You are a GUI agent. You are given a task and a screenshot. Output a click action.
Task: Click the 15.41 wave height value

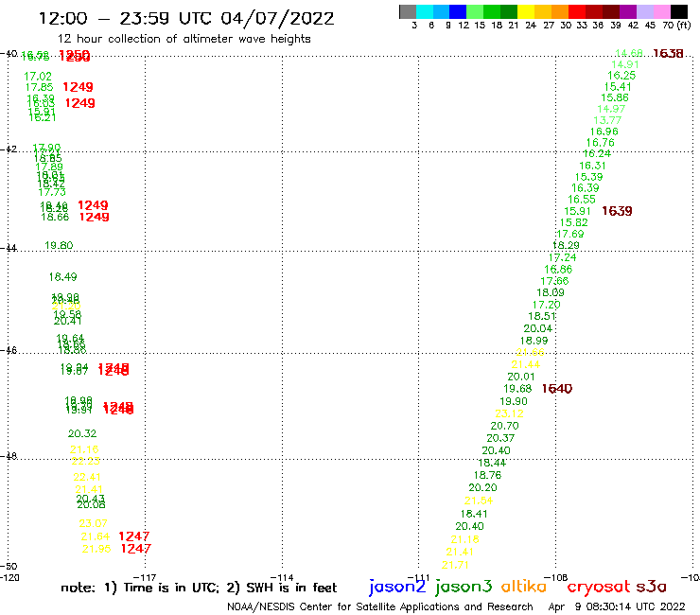pos(618,87)
